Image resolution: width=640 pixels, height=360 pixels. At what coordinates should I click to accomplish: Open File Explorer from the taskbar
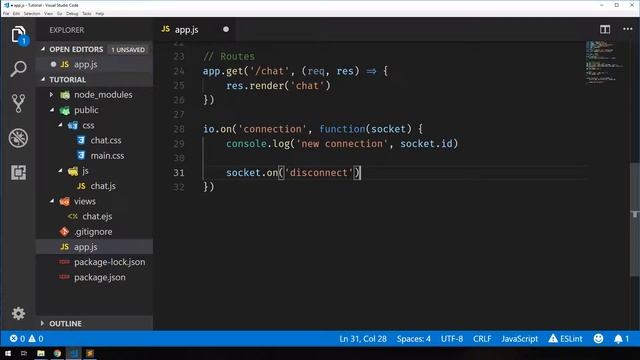tap(41, 353)
